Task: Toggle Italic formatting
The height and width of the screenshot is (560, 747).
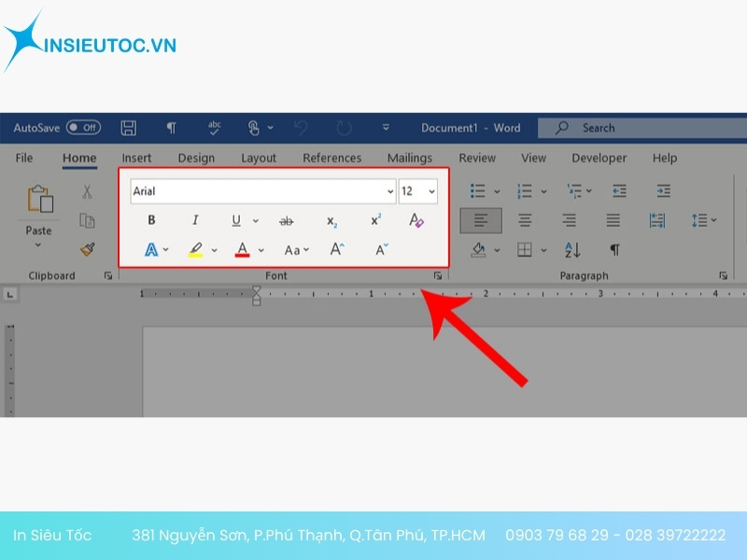Action: [195, 220]
